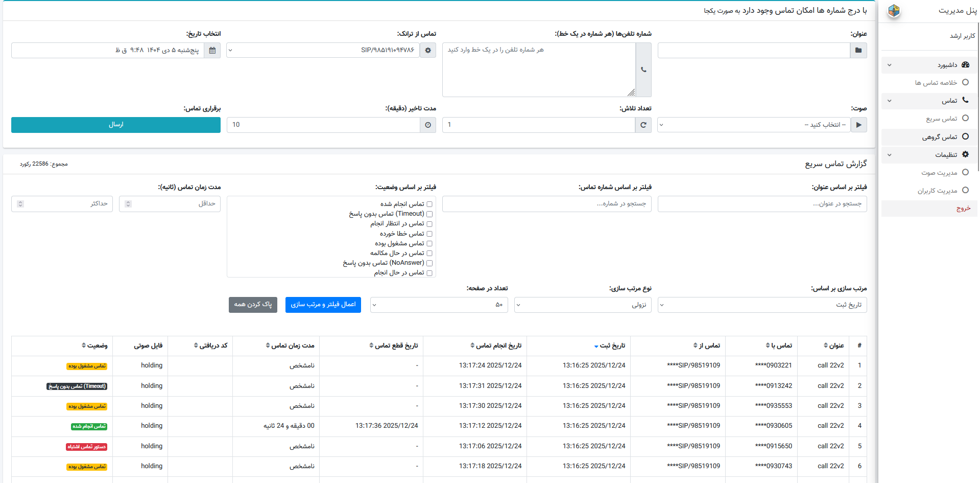The height and width of the screenshot is (483, 980).
Task: Click the retry icon beside تعداد تلاش
Action: 643,125
